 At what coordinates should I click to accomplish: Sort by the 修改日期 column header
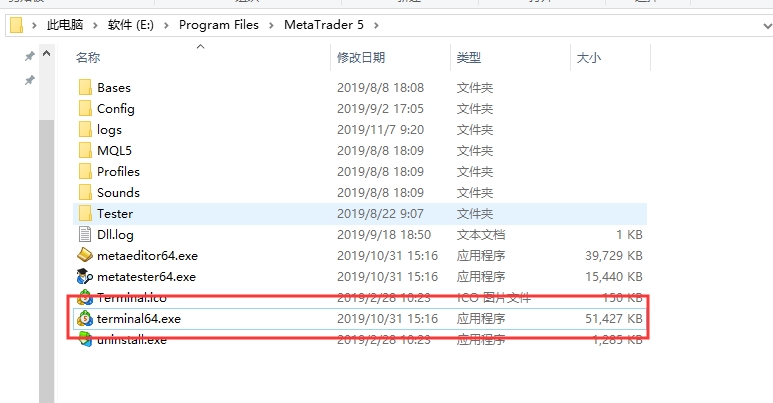(361, 58)
